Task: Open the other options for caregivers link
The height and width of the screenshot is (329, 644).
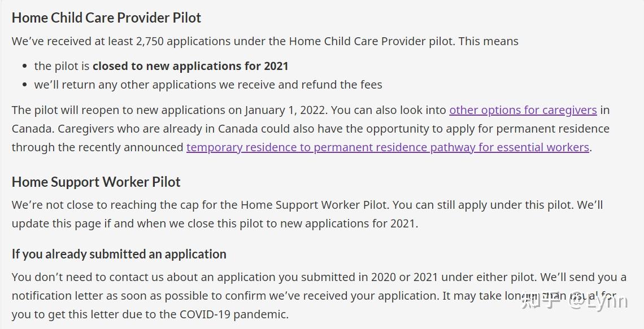Action: (523, 110)
